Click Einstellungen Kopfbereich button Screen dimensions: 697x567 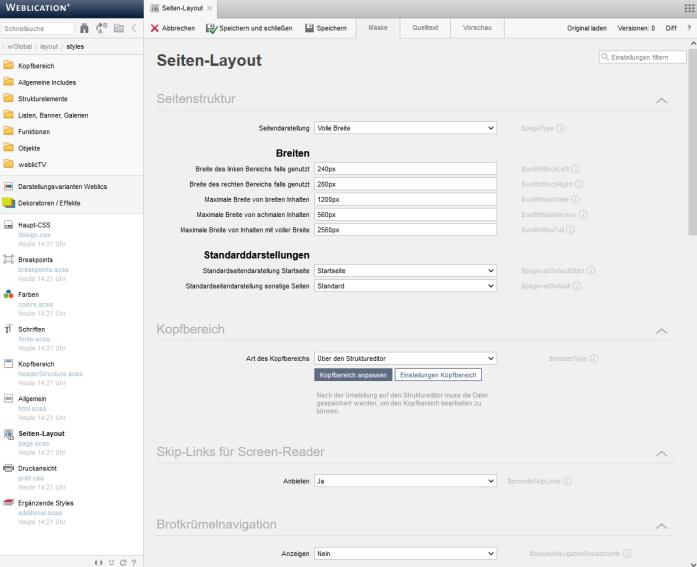tap(438, 375)
